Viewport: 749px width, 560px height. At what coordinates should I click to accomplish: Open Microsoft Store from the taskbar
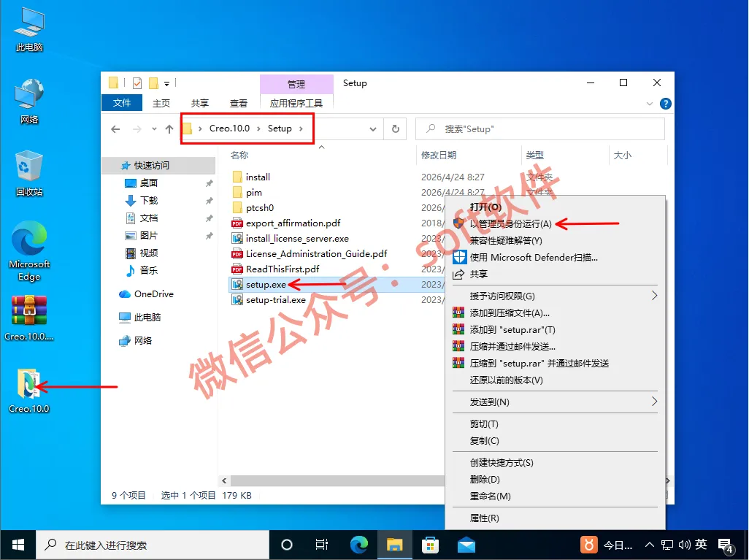click(430, 545)
